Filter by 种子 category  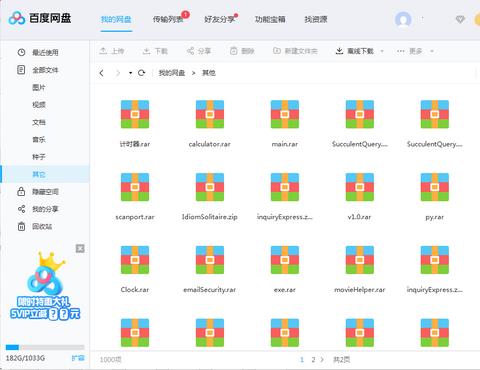39,157
